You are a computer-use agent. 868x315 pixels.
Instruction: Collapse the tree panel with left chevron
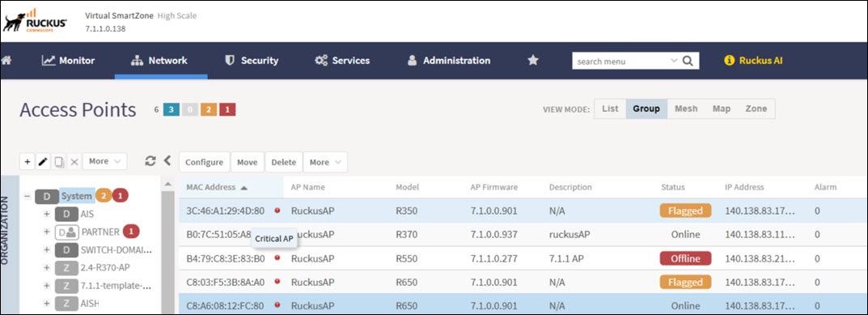tap(167, 161)
